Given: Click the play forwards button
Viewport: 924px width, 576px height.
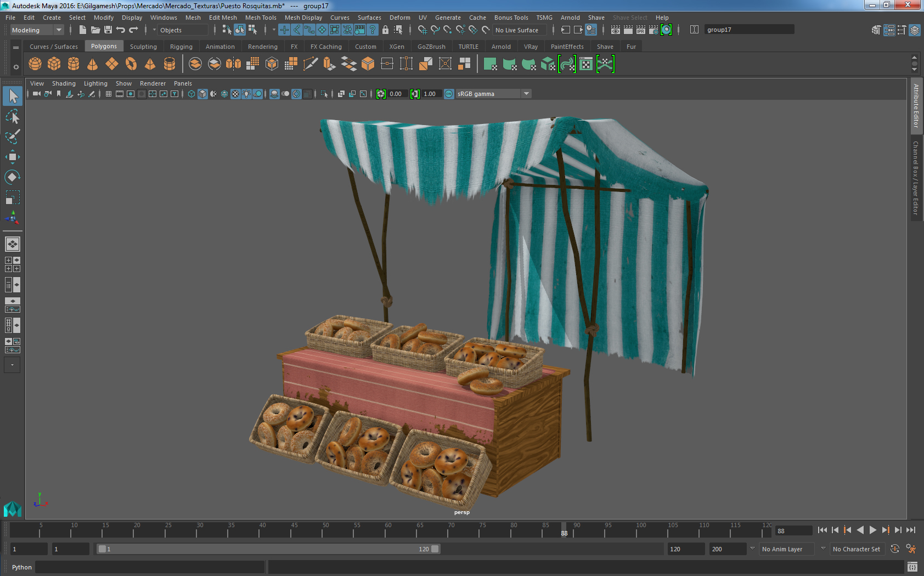Looking at the screenshot, I should pos(872,530).
